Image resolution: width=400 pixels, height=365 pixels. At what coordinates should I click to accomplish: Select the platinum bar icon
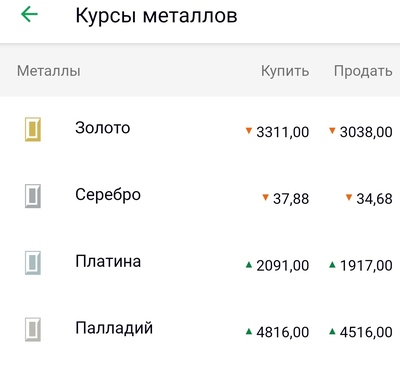click(33, 263)
